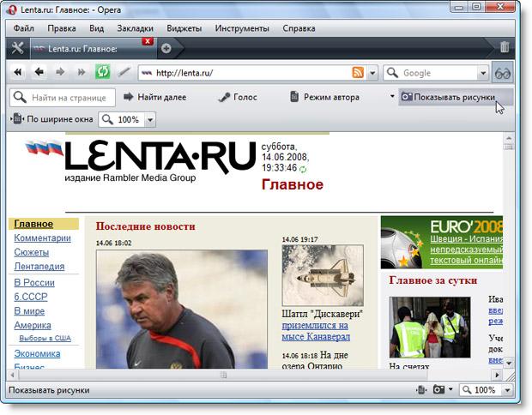Open the Закладки menu

[x=135, y=28]
